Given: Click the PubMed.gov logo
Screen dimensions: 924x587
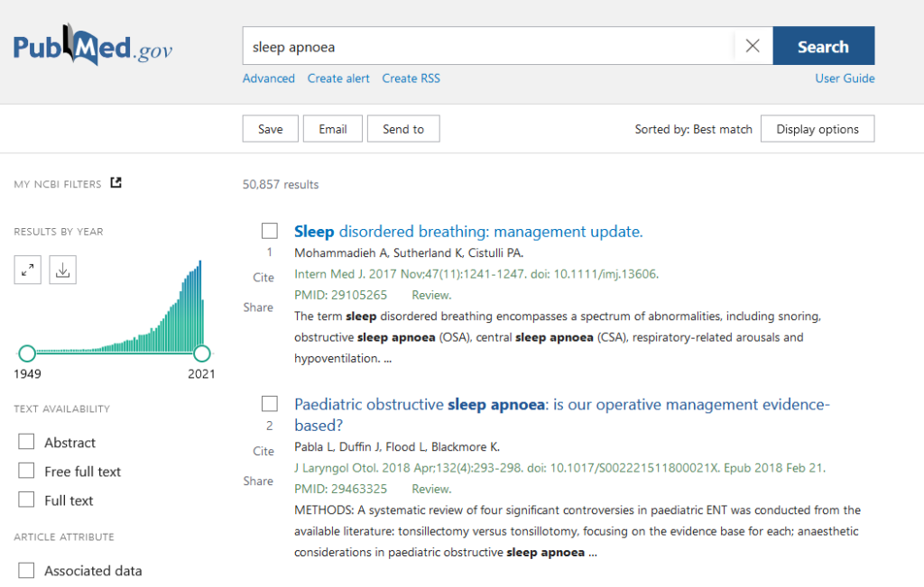Looking at the screenshot, I should pos(93,48).
